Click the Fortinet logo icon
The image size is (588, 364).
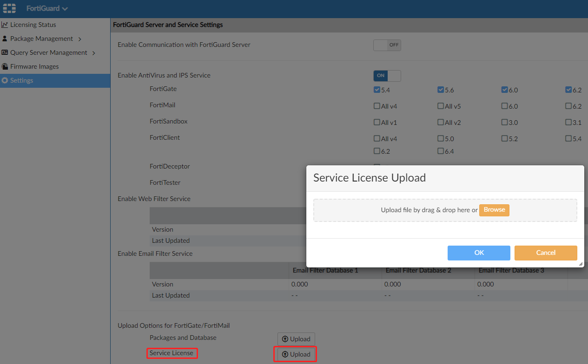10,8
